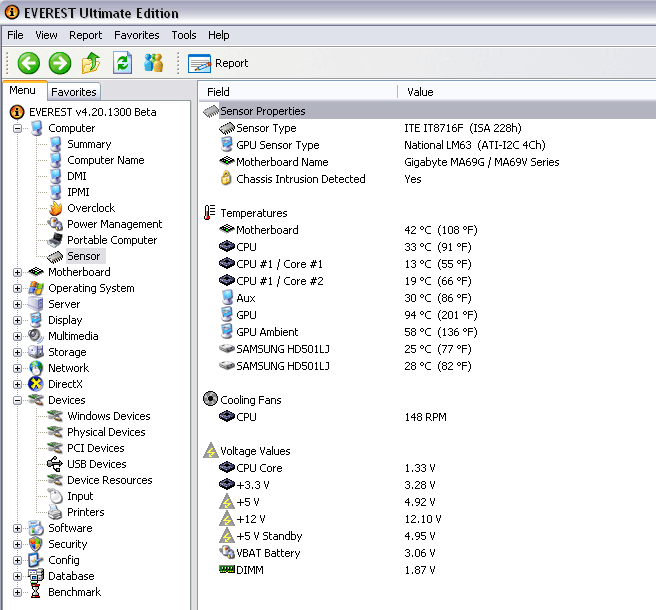Select the DMI tree item
Viewport: 656px width, 610px height.
click(x=77, y=176)
